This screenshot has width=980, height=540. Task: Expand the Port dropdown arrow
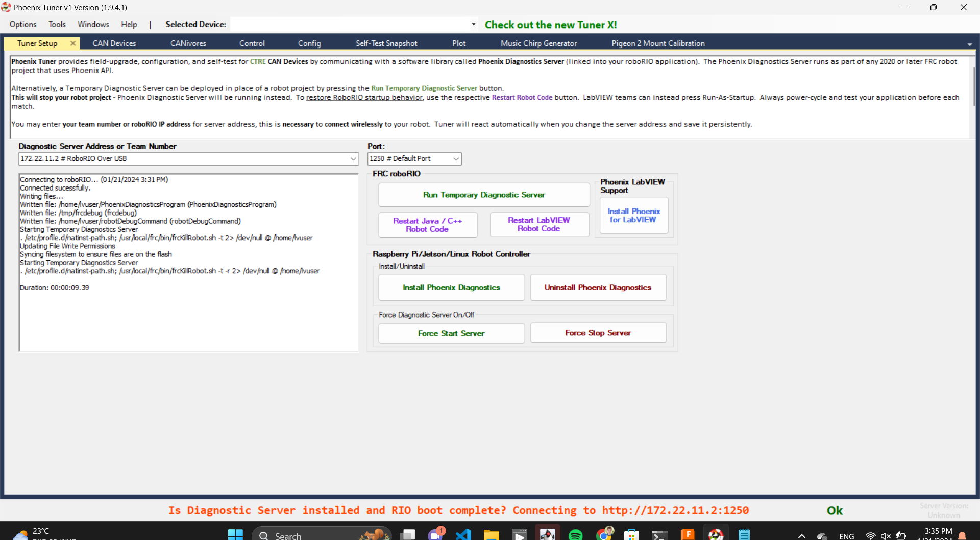click(x=456, y=159)
